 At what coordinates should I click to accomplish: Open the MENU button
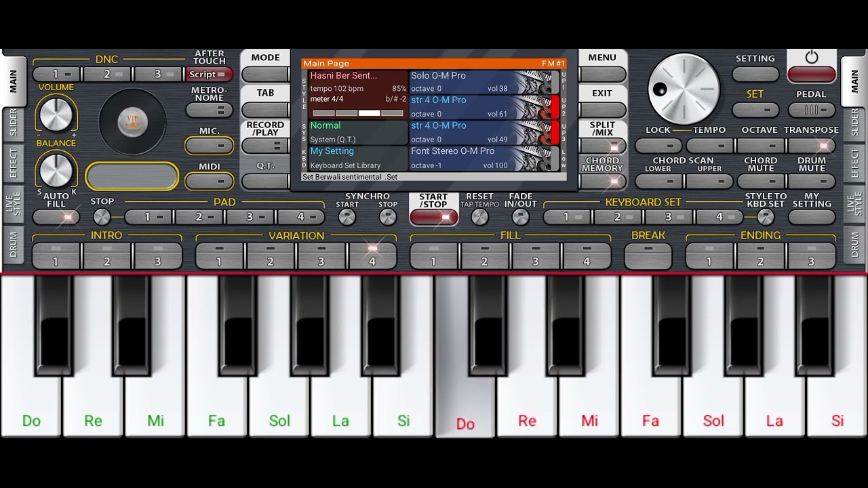[602, 74]
